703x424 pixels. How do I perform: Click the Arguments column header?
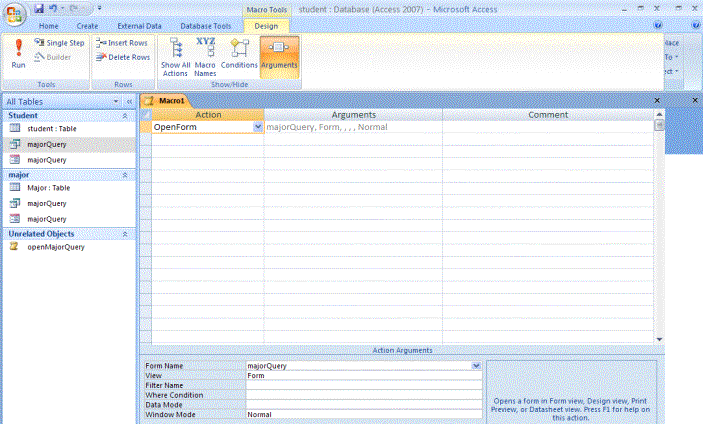point(353,115)
